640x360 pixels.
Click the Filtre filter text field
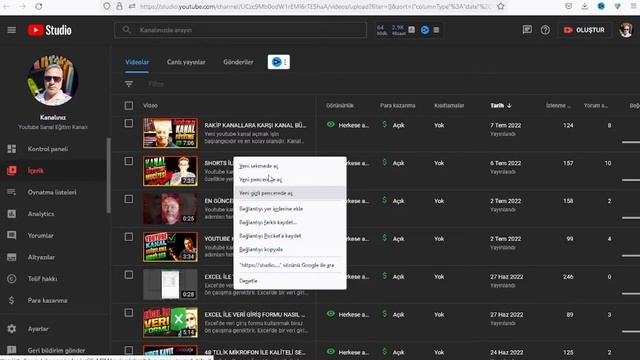coord(156,84)
